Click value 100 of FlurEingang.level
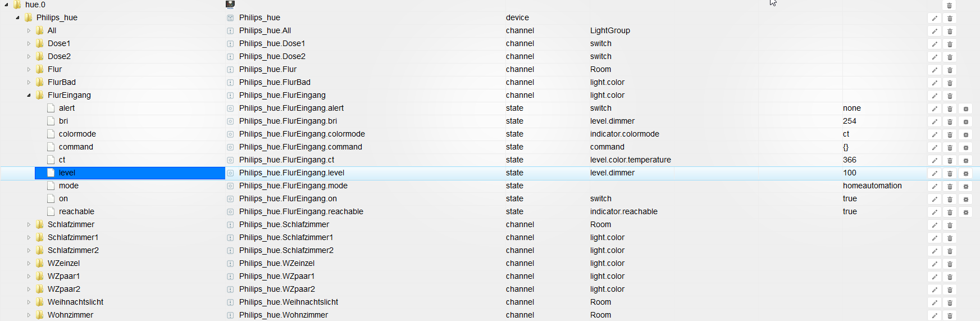980x321 pixels. (850, 173)
